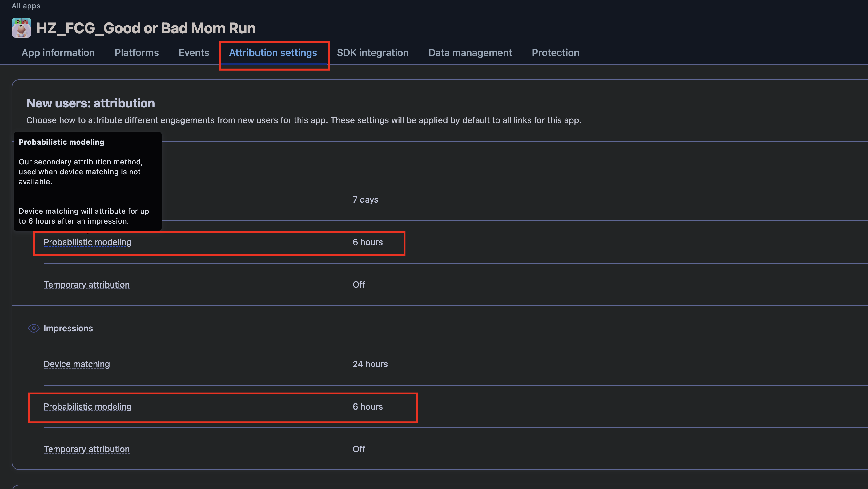
Task: Switch to the Protection tab
Action: [555, 53]
